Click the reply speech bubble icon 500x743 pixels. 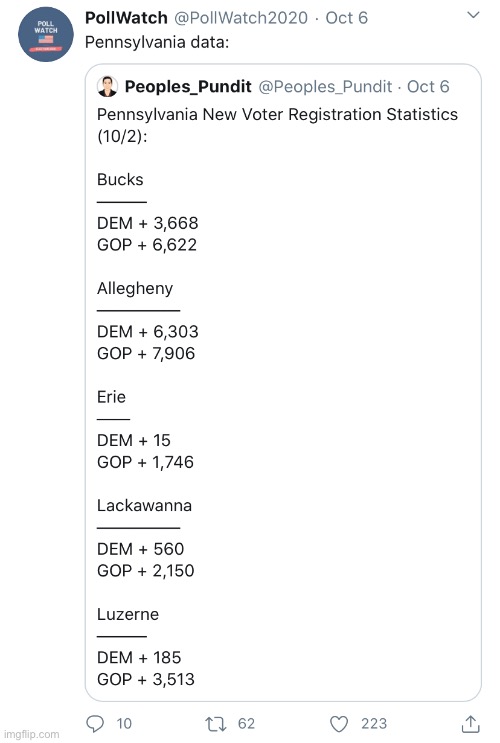tap(95, 724)
